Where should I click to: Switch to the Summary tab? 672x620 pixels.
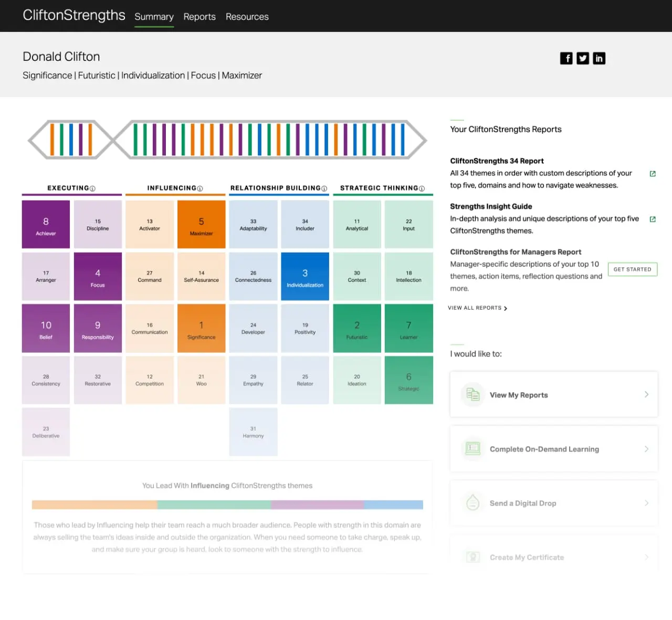coord(154,16)
